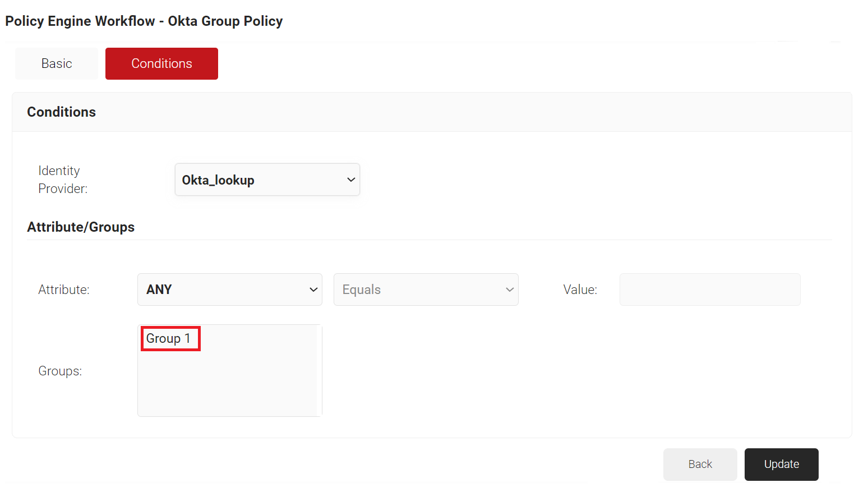Viewport: 868px width, 487px height.
Task: Open the Equals operator dropdown
Action: click(x=426, y=290)
